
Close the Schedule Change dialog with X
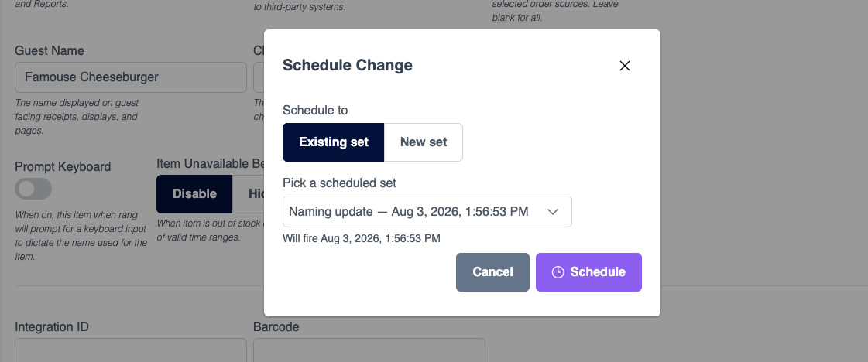(x=624, y=66)
